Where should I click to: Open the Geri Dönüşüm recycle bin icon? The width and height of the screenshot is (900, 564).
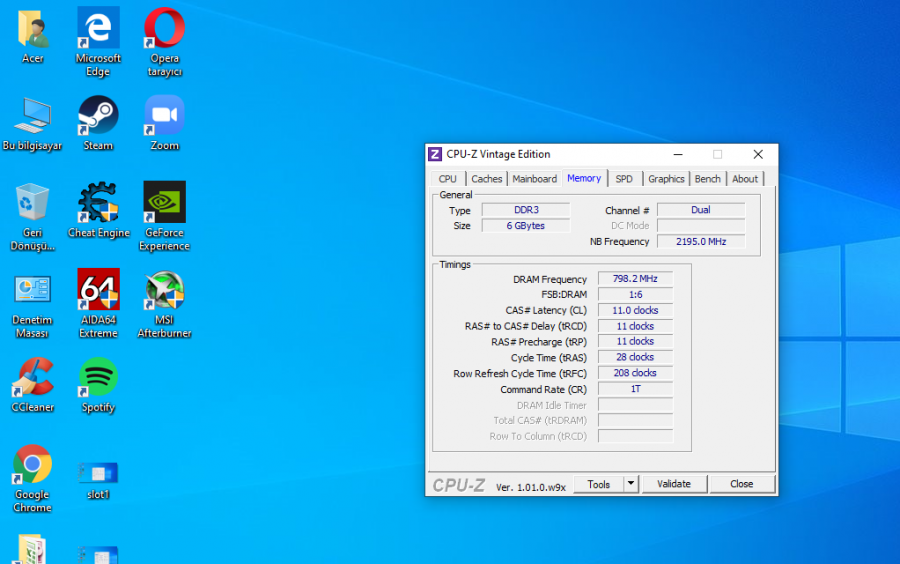coord(32,203)
